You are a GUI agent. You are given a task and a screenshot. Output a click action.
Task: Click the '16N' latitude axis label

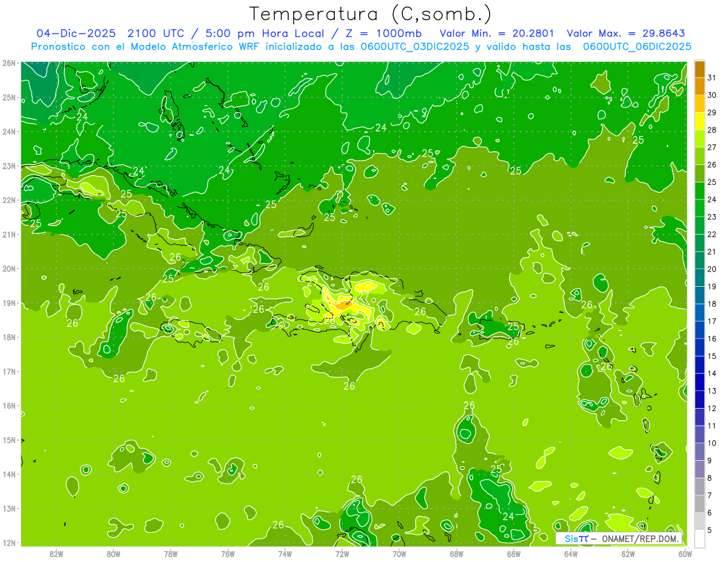point(9,406)
